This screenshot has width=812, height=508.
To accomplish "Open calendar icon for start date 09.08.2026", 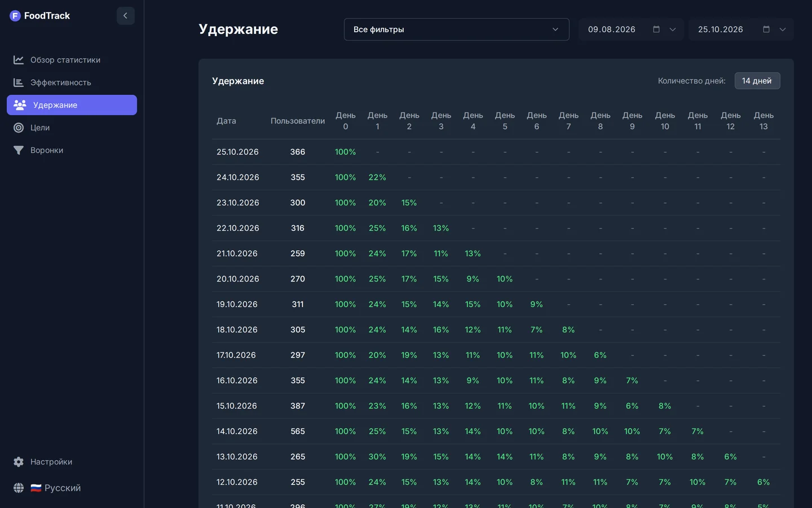I will coord(656,29).
